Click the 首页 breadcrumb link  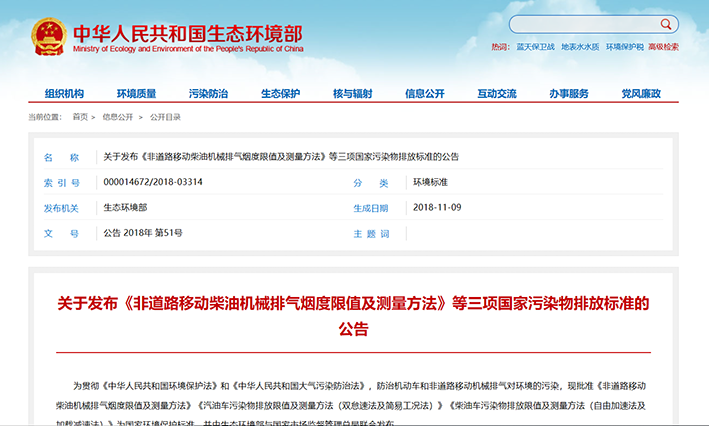tap(80, 117)
